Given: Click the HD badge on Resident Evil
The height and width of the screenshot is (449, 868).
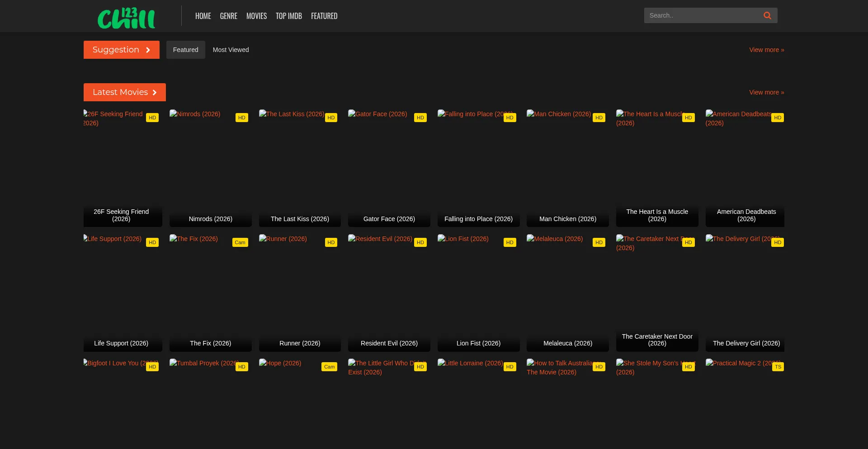Looking at the screenshot, I should tap(420, 242).
